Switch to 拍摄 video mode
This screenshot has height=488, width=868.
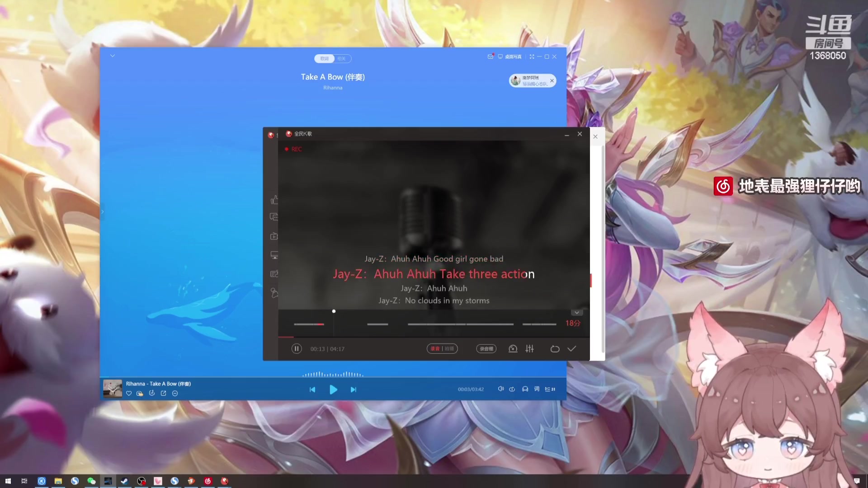(449, 349)
